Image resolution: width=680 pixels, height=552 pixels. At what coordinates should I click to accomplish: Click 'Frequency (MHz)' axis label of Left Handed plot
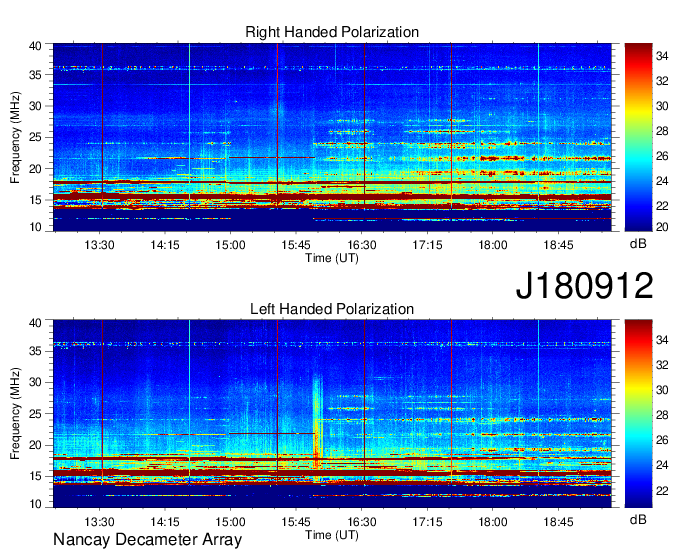coord(15,414)
